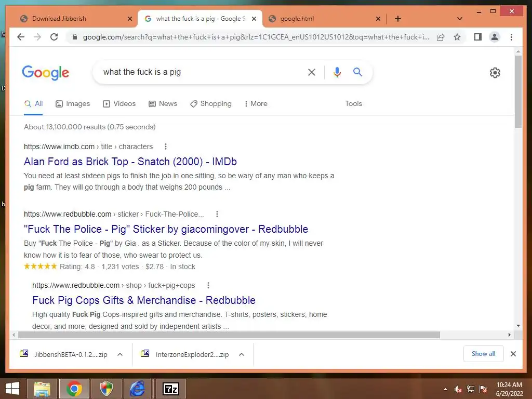The image size is (532, 399).
Task: Bookmark this page with the star
Action: pos(457,37)
